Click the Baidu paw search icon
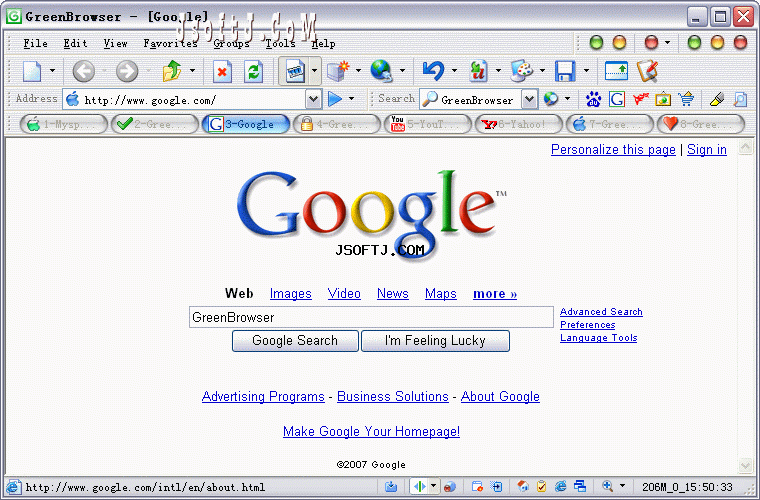Screen dimensions: 760x500 [x=593, y=99]
